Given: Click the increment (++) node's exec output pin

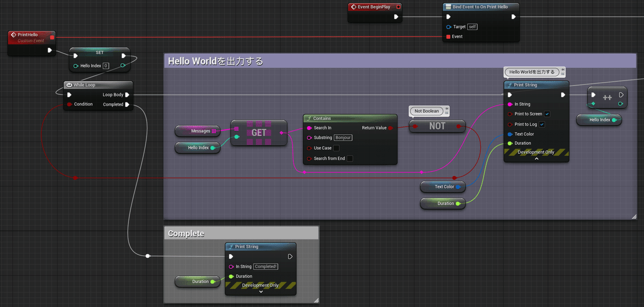Looking at the screenshot, I should [621, 95].
